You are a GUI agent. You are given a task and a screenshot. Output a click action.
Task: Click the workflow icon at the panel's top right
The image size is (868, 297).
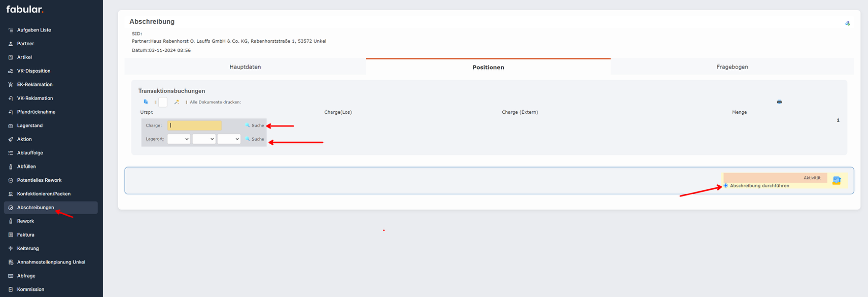coord(847,23)
